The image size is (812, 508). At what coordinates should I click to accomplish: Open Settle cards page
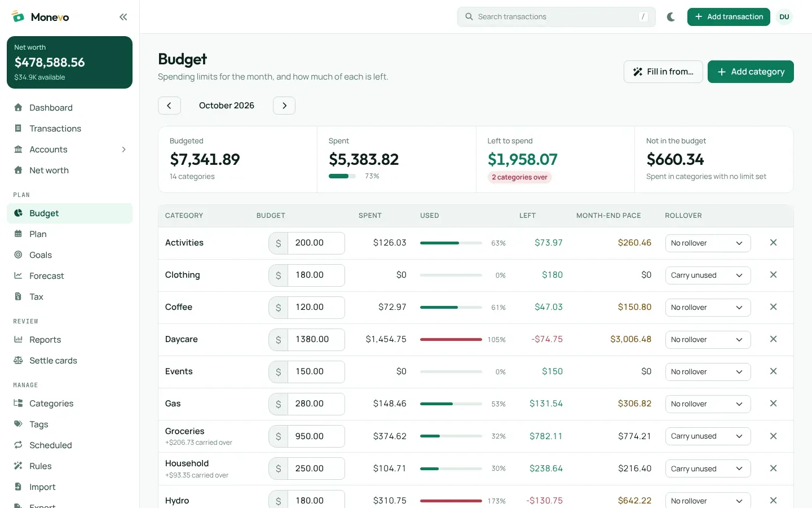tap(69, 361)
